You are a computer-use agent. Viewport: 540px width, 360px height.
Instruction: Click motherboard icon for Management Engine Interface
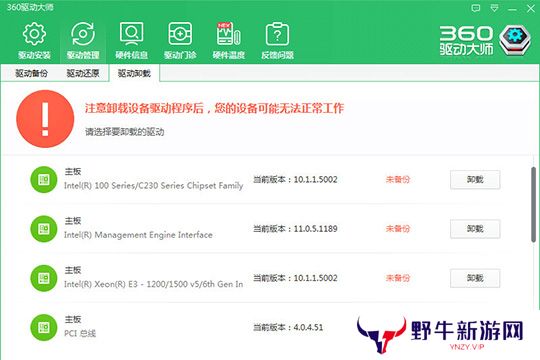pyautogui.click(x=44, y=229)
